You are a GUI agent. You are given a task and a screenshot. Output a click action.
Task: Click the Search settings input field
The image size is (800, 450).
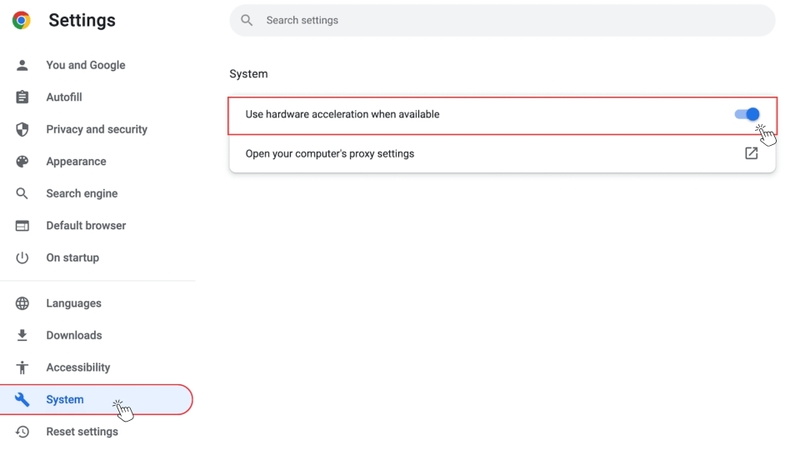click(503, 20)
